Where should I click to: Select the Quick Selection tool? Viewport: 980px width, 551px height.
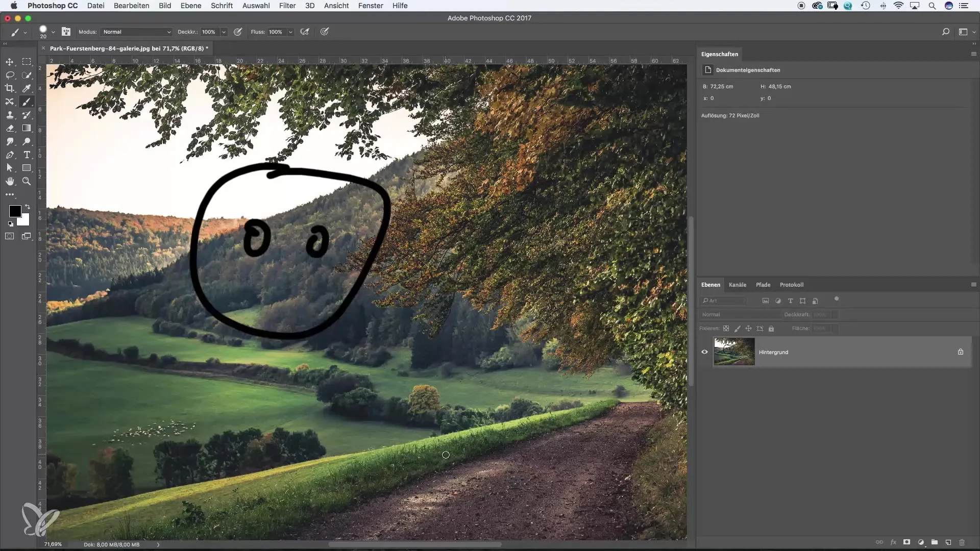coord(27,75)
